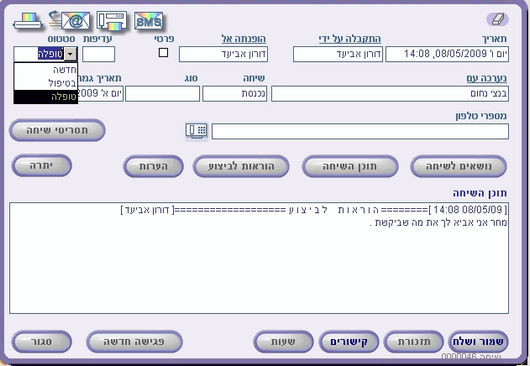
Task: Toggle the פרטי checkbox
Action: tap(163, 52)
